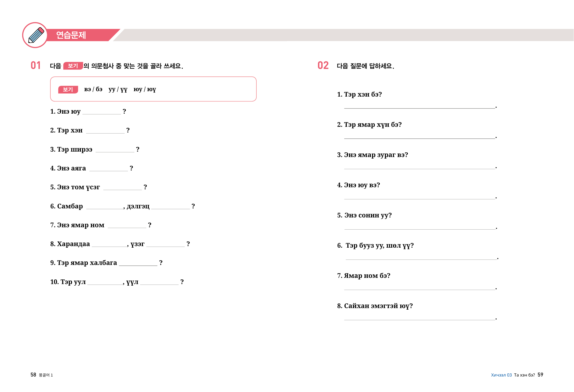Click the red '02' exercise number

pos(323,66)
